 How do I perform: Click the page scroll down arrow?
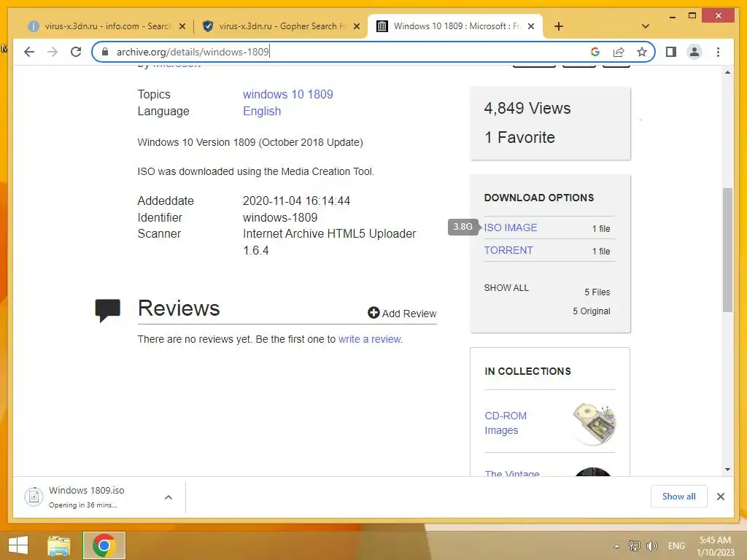[727, 470]
